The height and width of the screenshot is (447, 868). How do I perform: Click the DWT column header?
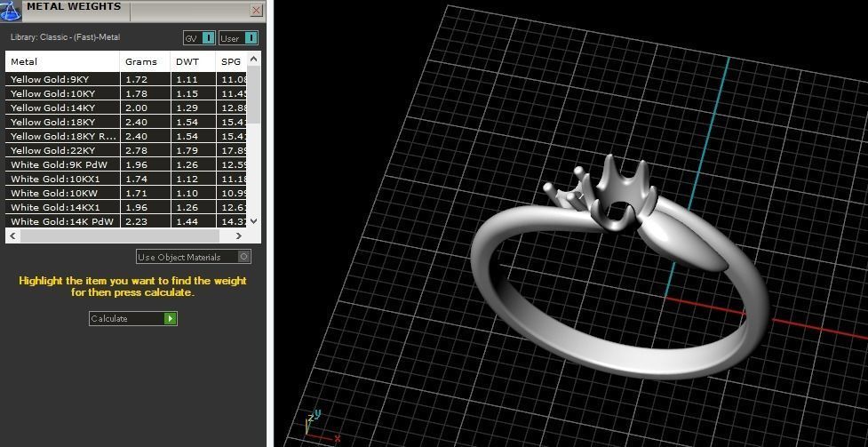[x=193, y=61]
